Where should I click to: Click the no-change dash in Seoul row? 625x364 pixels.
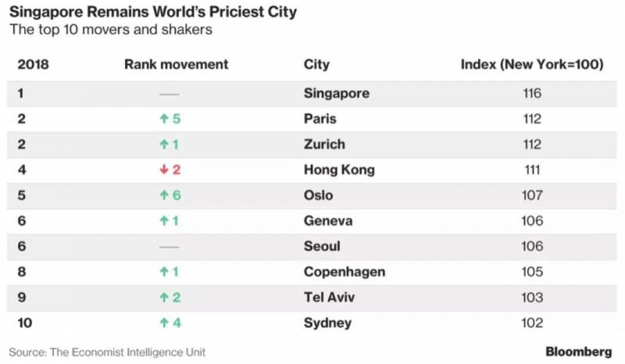pos(169,247)
